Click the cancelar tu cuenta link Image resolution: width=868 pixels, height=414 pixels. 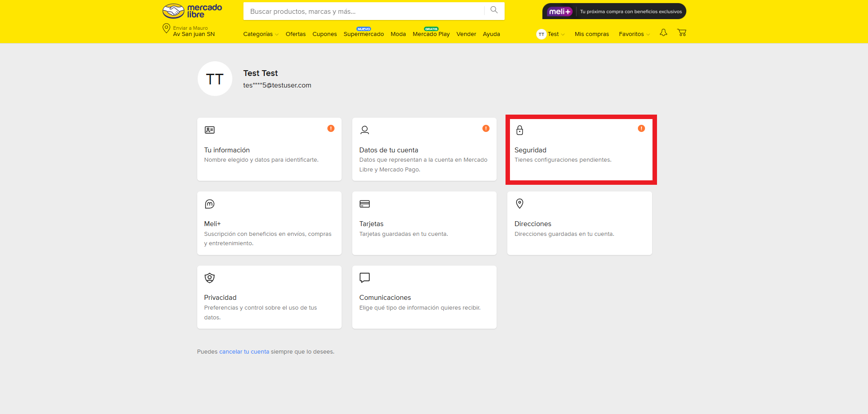(x=244, y=352)
